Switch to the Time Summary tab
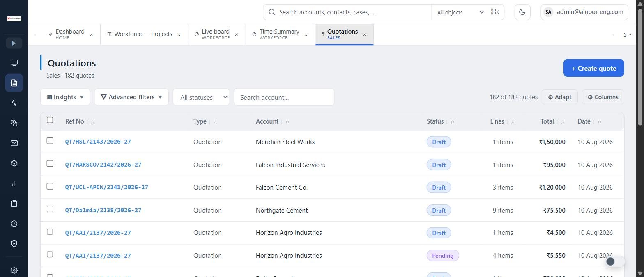 (279, 34)
